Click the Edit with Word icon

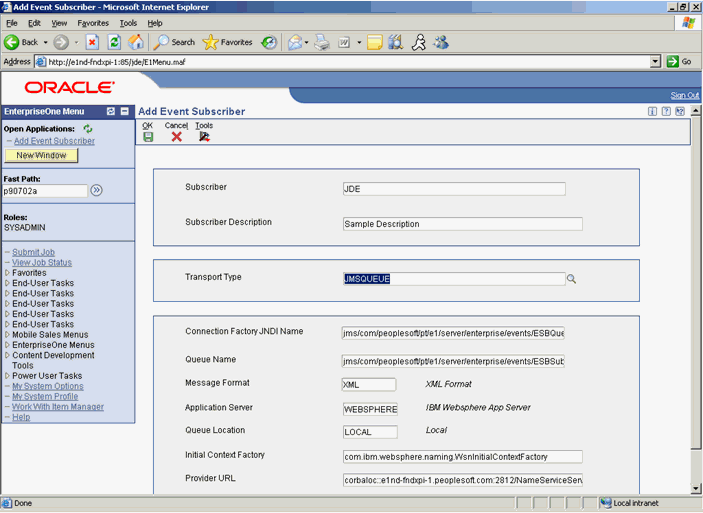344,43
